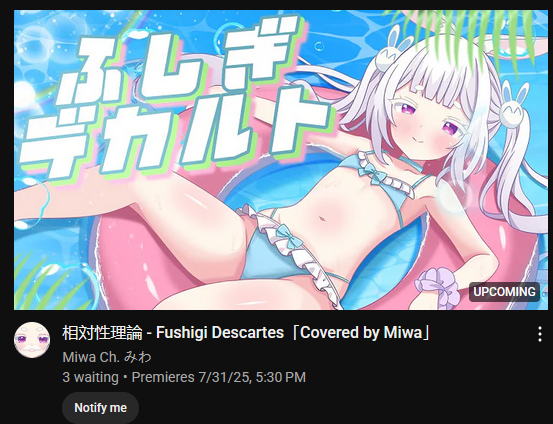Visit the Miwa Ch. みわ channel name
Viewport: 553px width, 424px height.
point(107,357)
